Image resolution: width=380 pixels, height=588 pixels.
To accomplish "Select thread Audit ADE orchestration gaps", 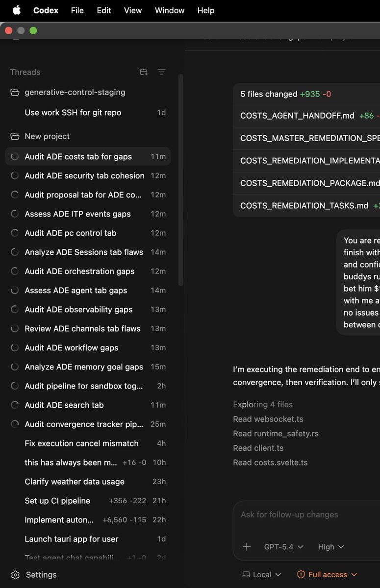I will click(88, 271).
